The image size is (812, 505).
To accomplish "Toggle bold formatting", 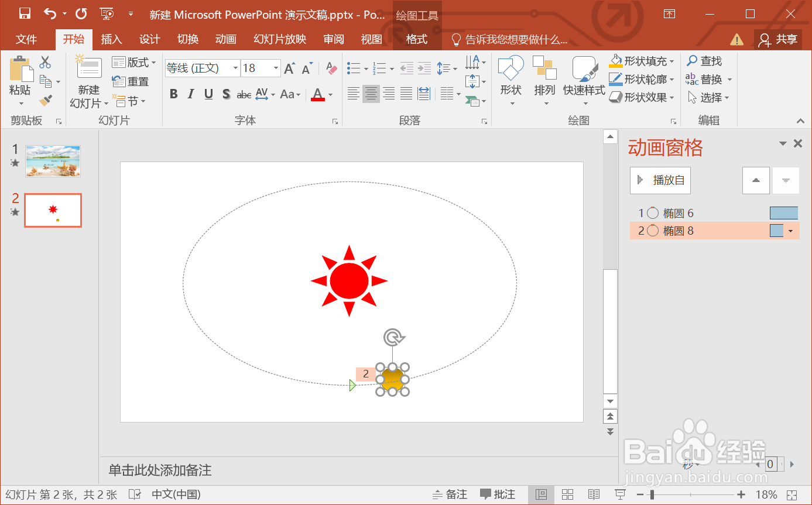I will pos(173,94).
